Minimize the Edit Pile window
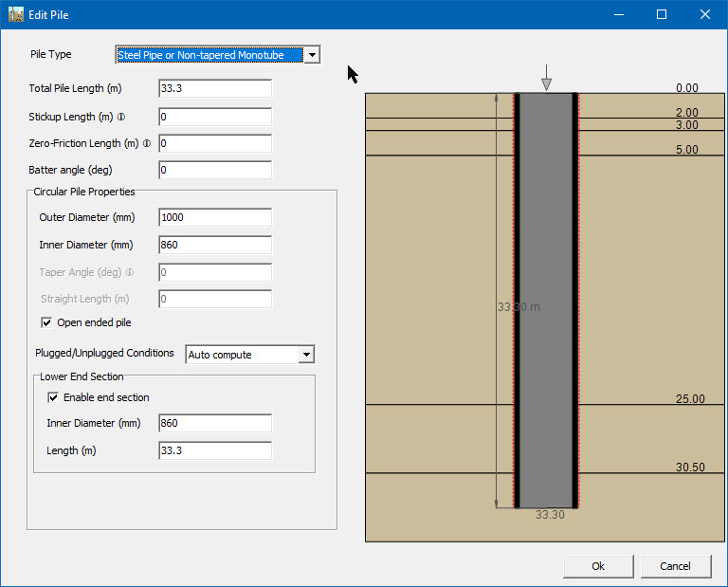The width and height of the screenshot is (728, 587). (619, 14)
